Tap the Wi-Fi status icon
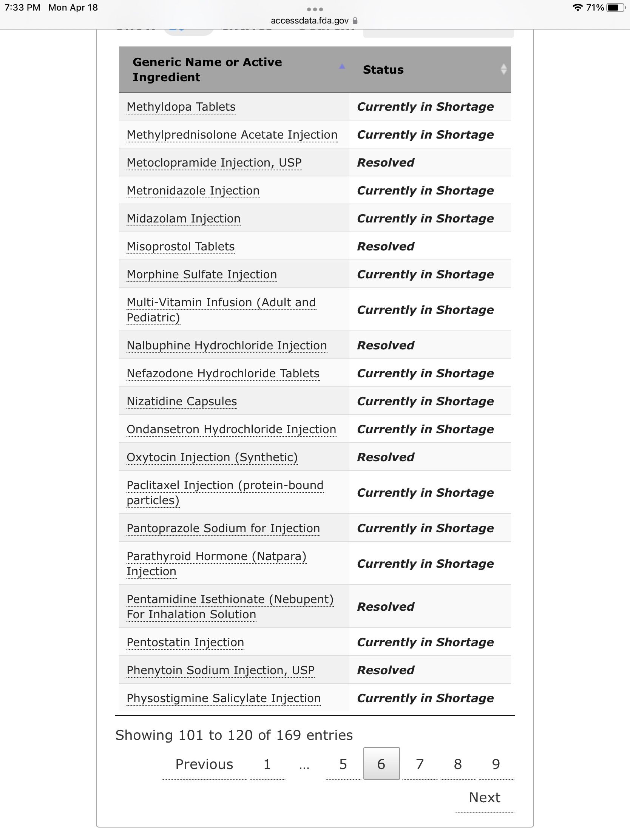Screen dimensions: 630x840 tap(577, 8)
